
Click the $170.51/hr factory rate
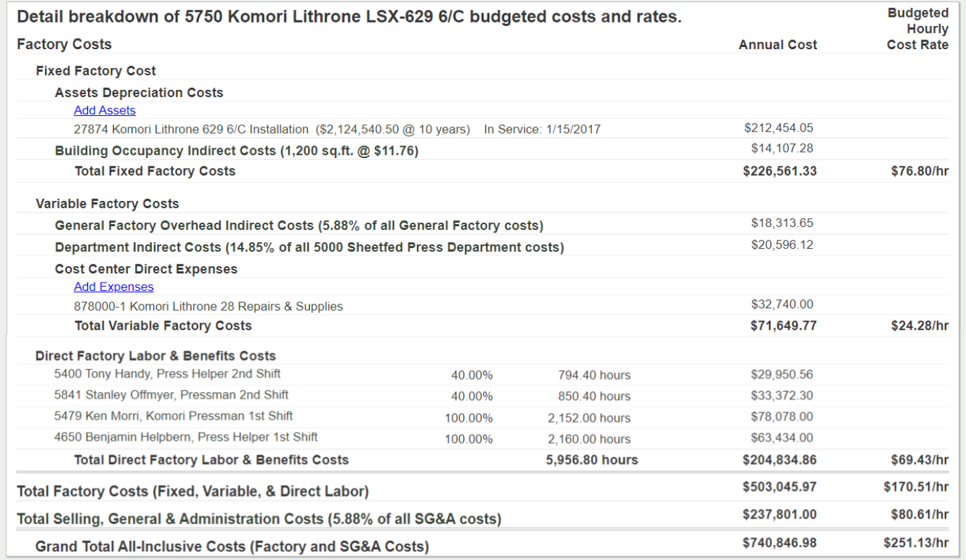[x=916, y=486]
